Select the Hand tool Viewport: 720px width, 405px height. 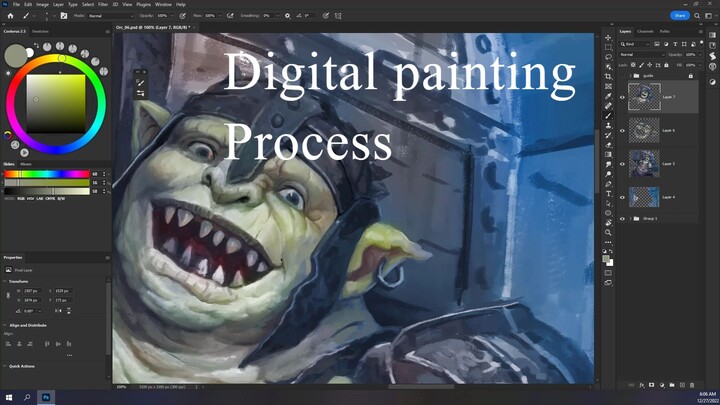(608, 223)
